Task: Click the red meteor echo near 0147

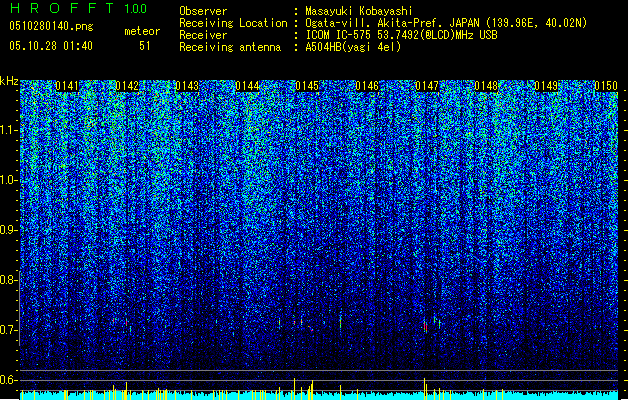Action: pyautogui.click(x=425, y=327)
